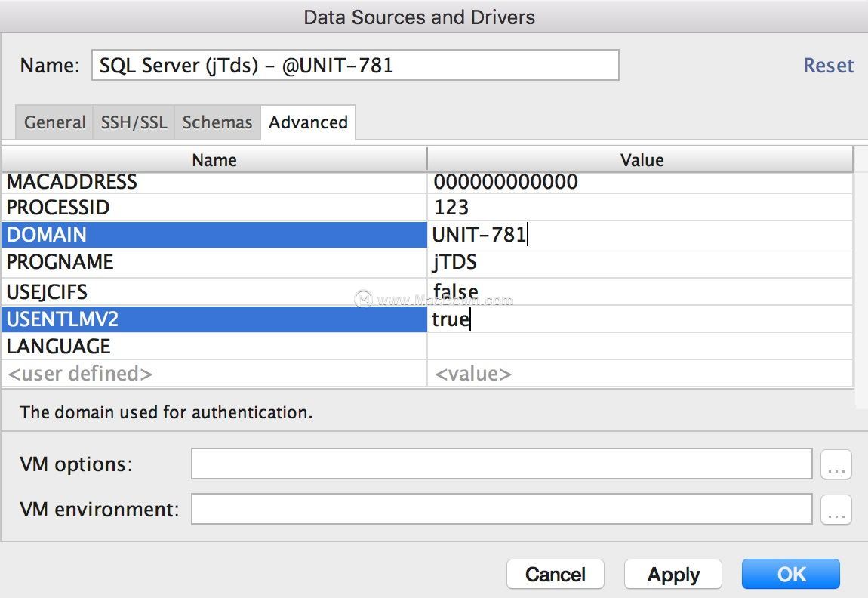Sort by the Name column header
868x598 pixels.
(x=214, y=160)
